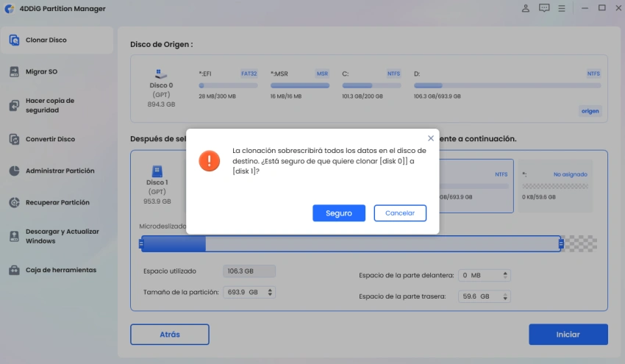Click the orange warning exclamation icon

pyautogui.click(x=210, y=160)
